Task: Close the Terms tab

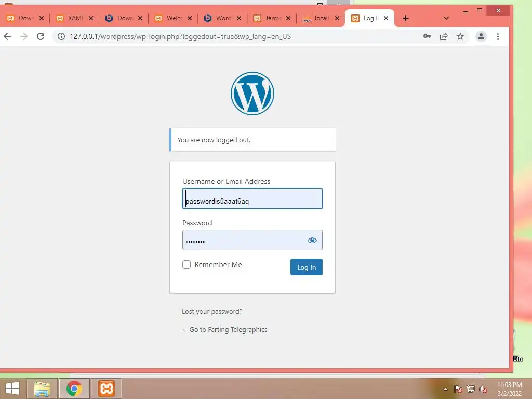Action: (288, 18)
